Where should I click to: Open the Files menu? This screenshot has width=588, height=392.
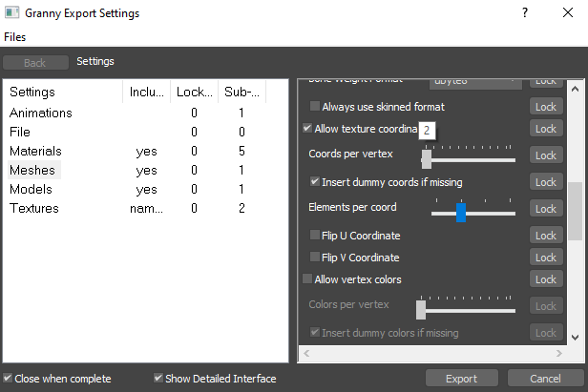point(15,37)
